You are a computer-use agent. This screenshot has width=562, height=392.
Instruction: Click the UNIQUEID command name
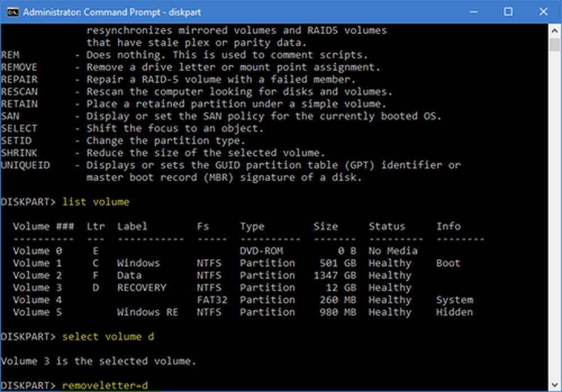click(x=25, y=165)
